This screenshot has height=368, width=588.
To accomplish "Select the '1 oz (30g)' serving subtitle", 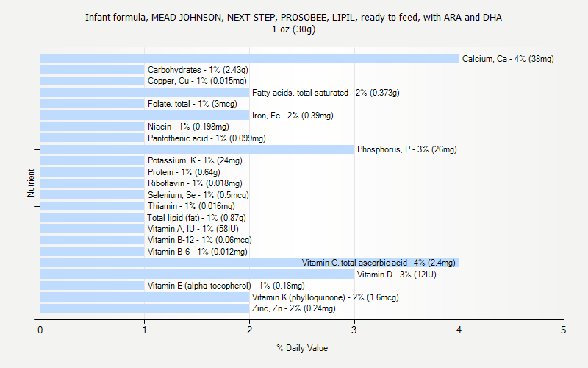I will 293,29.
